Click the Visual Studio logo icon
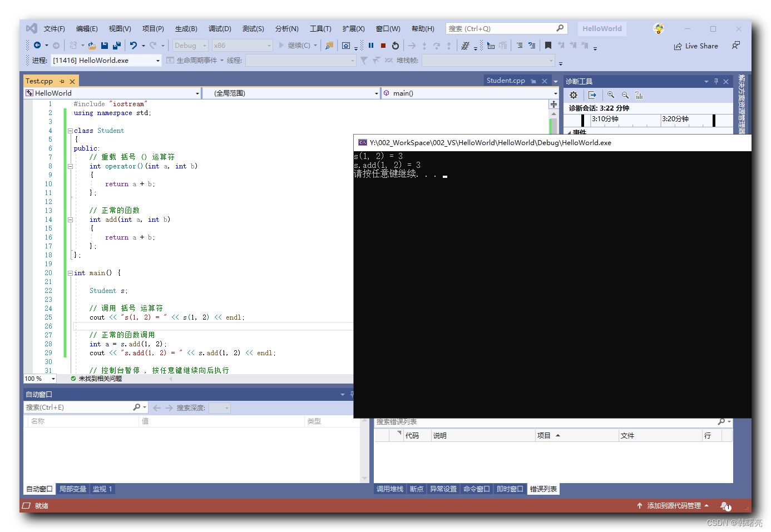This screenshot has width=771, height=532. (x=32, y=28)
